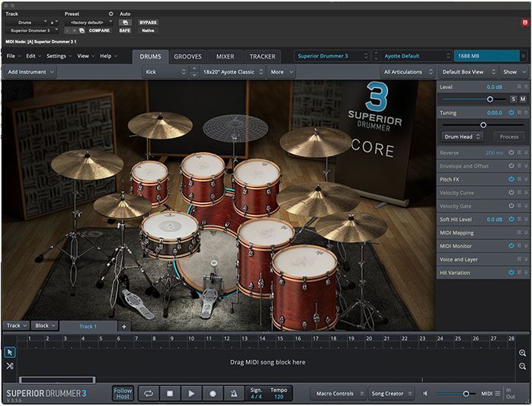Image resolution: width=532 pixels, height=406 pixels.
Task: Click the loop playback button
Action: coord(149,394)
